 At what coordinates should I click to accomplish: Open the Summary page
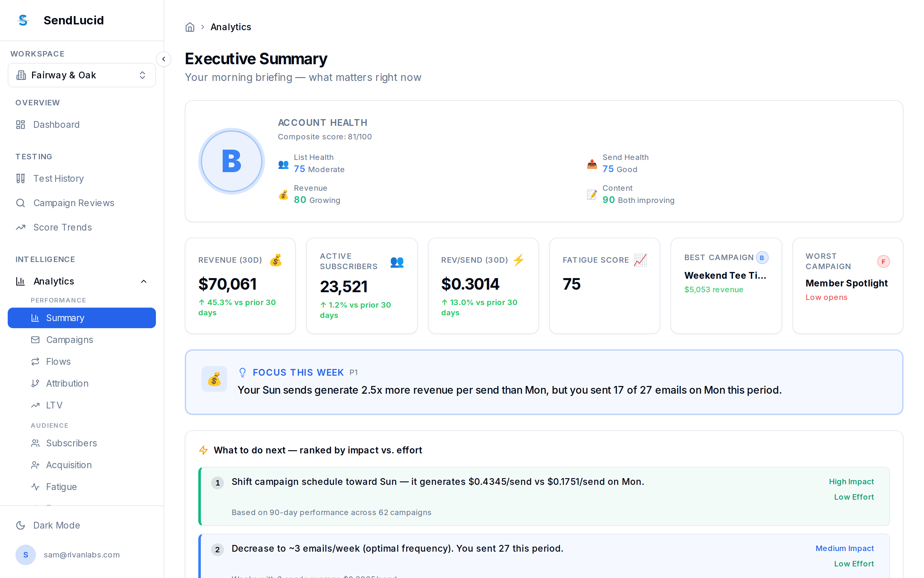[82, 318]
